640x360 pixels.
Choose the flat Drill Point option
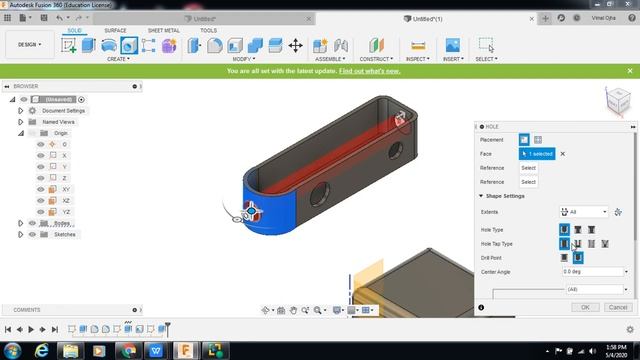pyautogui.click(x=564, y=258)
